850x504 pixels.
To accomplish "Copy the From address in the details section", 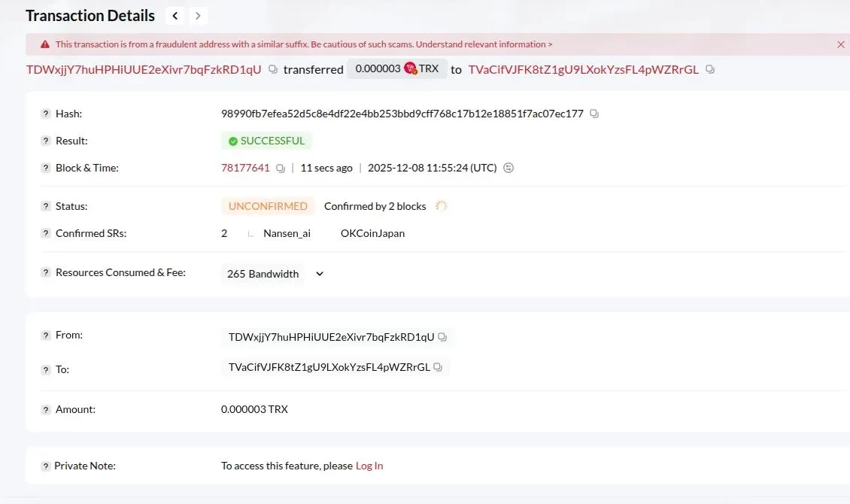I will click(442, 336).
